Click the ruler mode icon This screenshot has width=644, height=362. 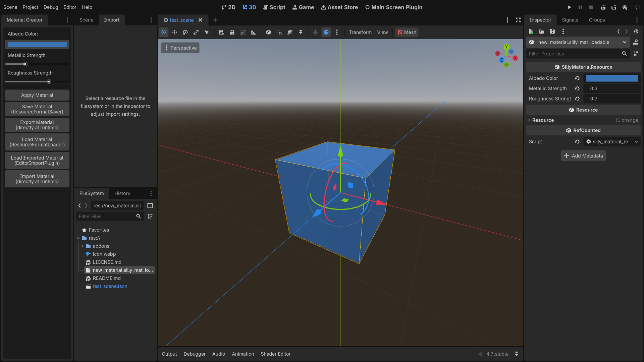254,32
